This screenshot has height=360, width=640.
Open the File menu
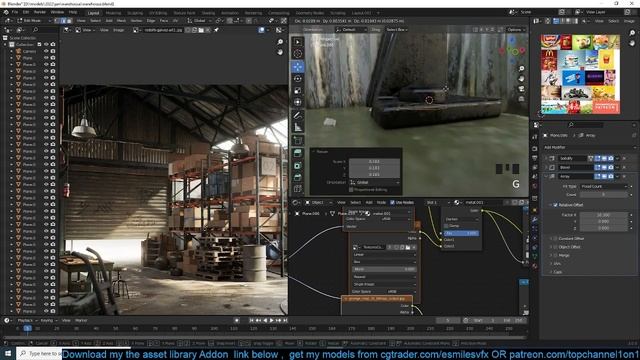click(15, 12)
